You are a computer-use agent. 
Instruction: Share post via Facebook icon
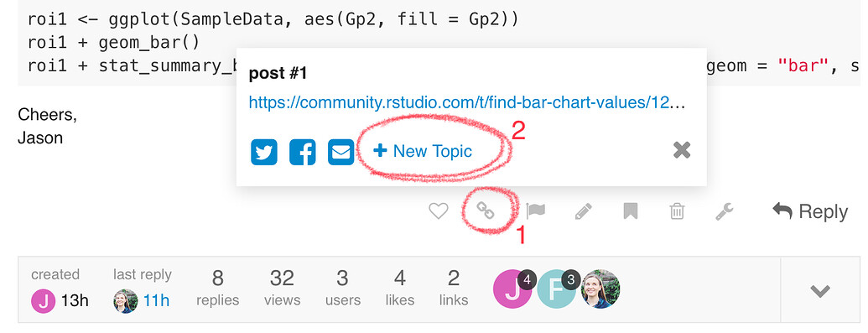[x=302, y=152]
